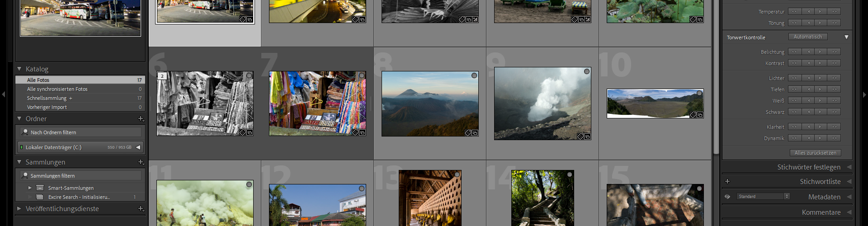The height and width of the screenshot is (226, 868).
Task: Open the Metadaten panel header
Action: [x=824, y=197]
